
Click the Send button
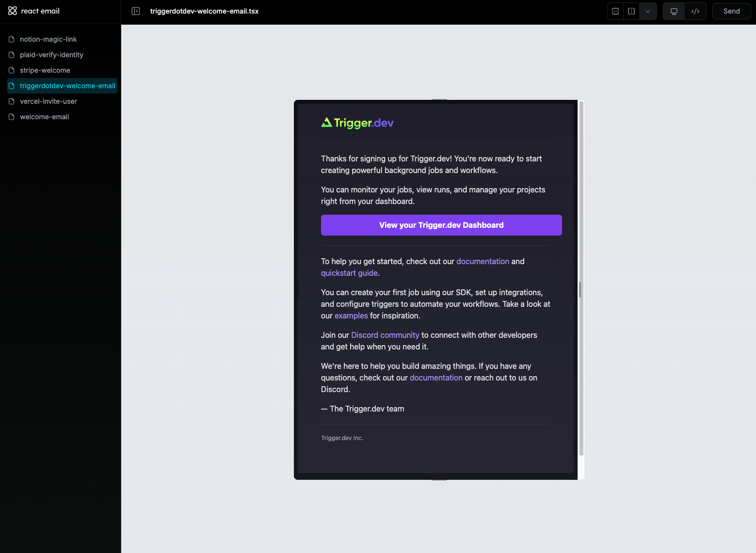[x=731, y=11]
